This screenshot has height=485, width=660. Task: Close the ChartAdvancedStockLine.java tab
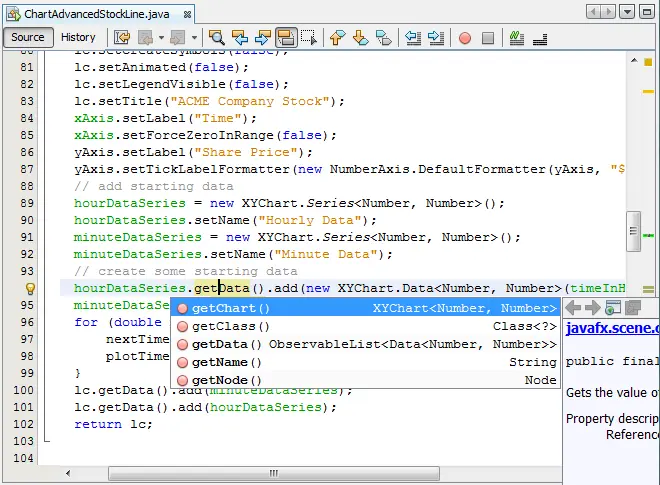coord(187,15)
